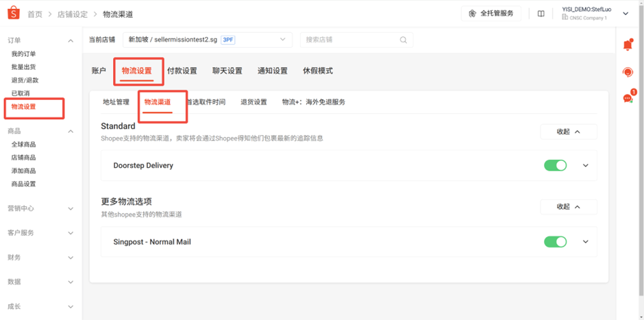The height and width of the screenshot is (320, 644).
Task: Click 全托管服务 button
Action: tap(491, 14)
